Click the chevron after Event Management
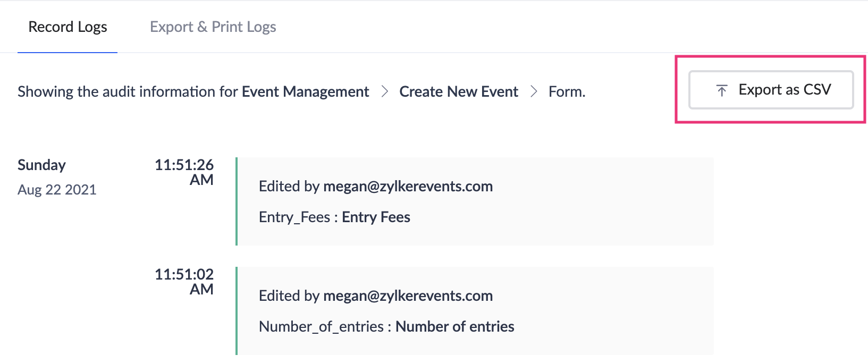This screenshot has height=363, width=868. pyautogui.click(x=384, y=91)
